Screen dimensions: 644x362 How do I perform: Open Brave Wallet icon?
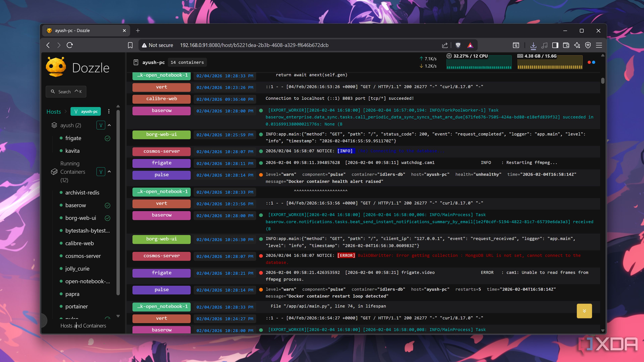tap(566, 45)
